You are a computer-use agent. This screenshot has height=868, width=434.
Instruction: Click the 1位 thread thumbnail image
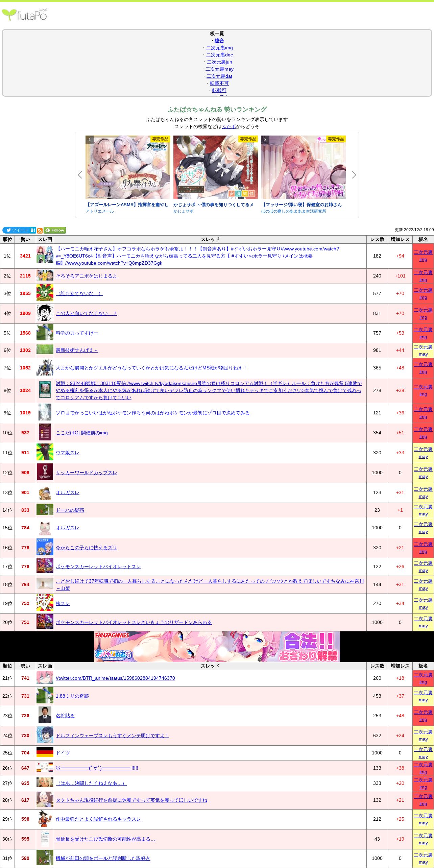[45, 255]
